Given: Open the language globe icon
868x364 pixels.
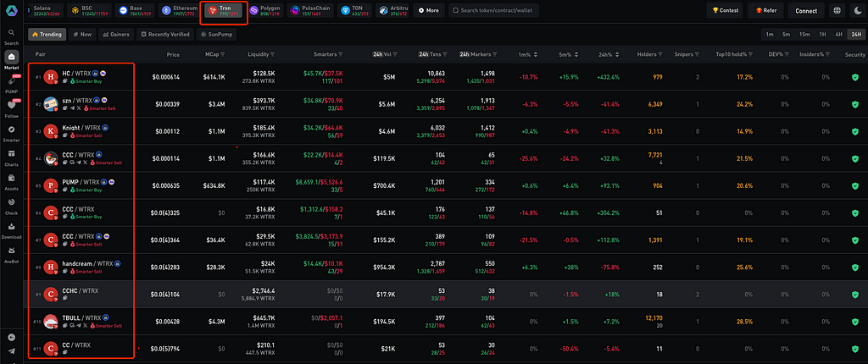Looking at the screenshot, I should pyautogui.click(x=837, y=10).
